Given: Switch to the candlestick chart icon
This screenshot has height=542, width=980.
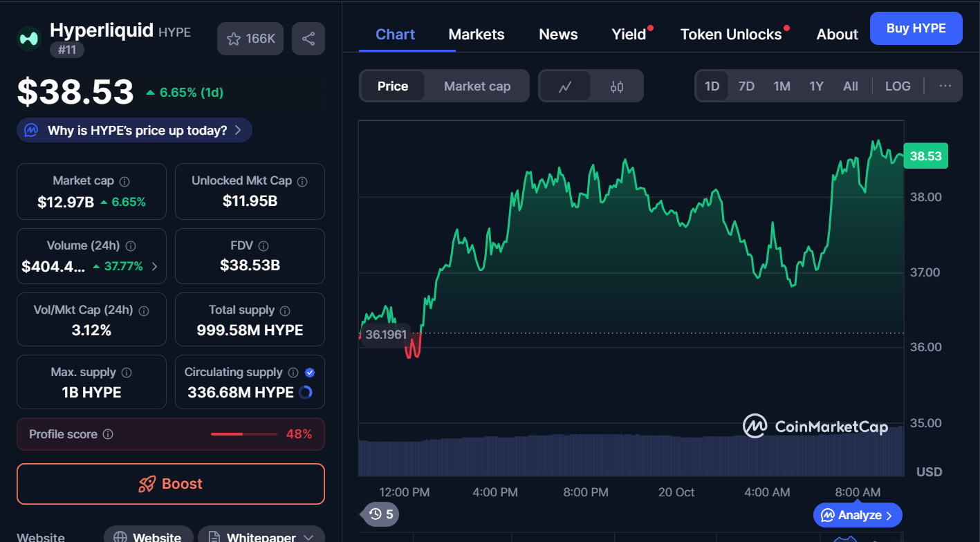Looking at the screenshot, I should coord(617,86).
